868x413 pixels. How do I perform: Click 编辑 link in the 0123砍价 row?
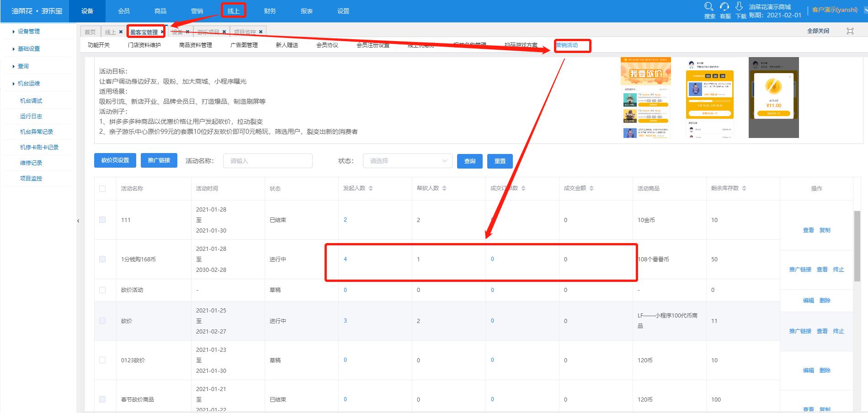[x=809, y=371]
